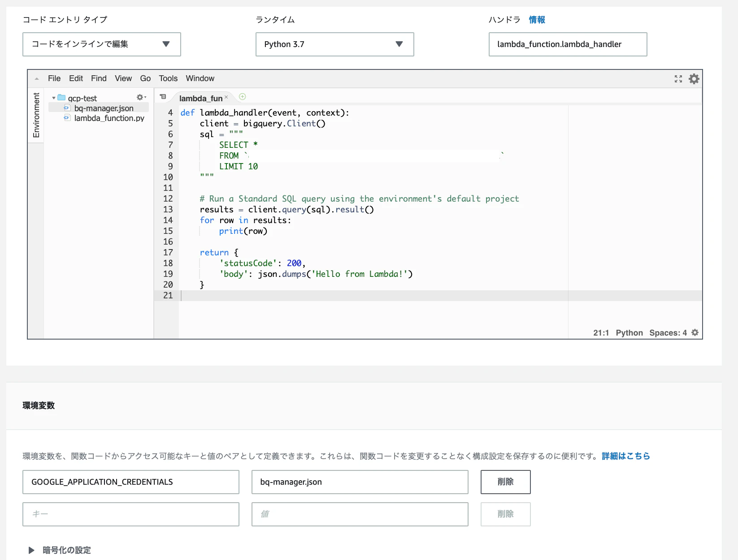Open editor preferences gear icon
Viewport: 738px width, 560px height.
694,79
